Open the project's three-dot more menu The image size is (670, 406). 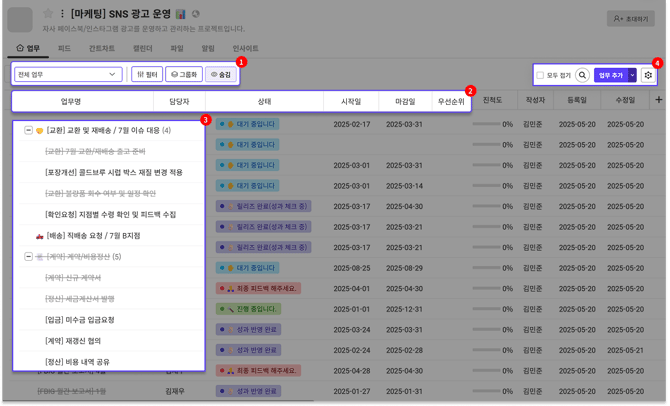pos(62,14)
